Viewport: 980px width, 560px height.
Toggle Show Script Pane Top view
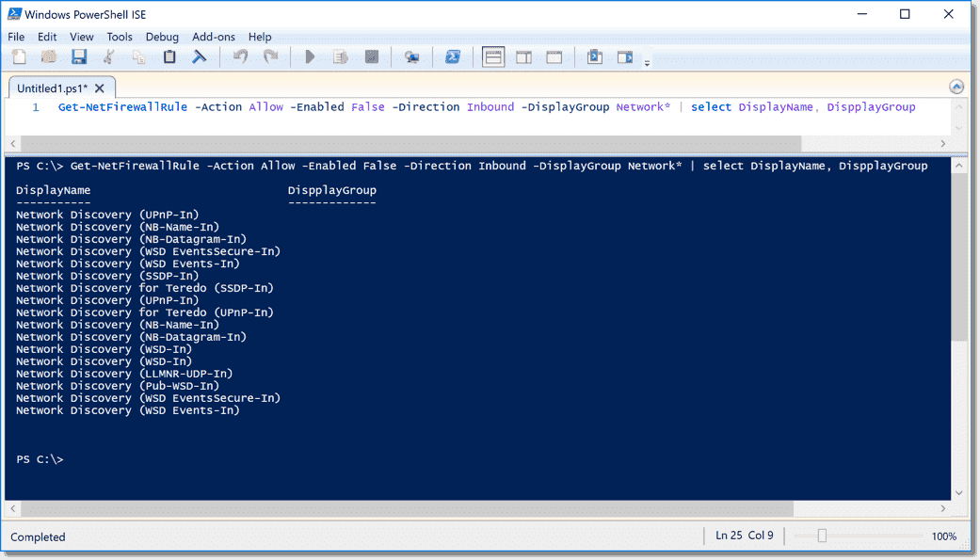(492, 56)
